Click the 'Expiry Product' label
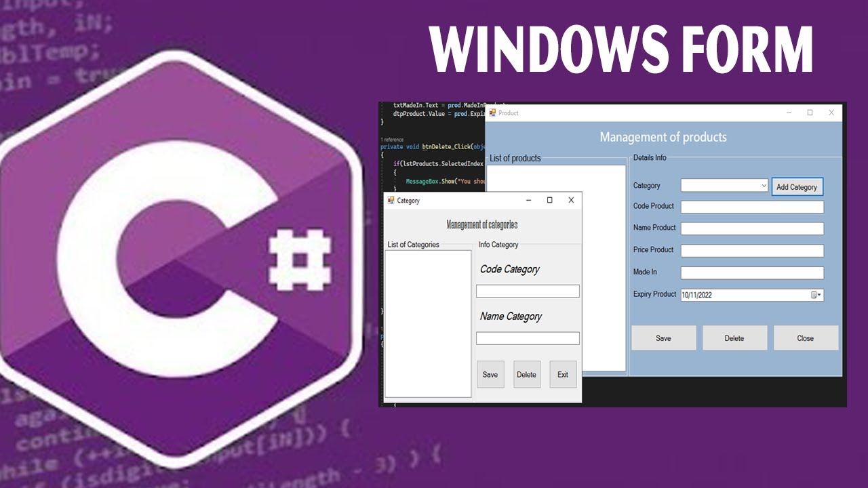This screenshot has width=868, height=488. tap(655, 294)
